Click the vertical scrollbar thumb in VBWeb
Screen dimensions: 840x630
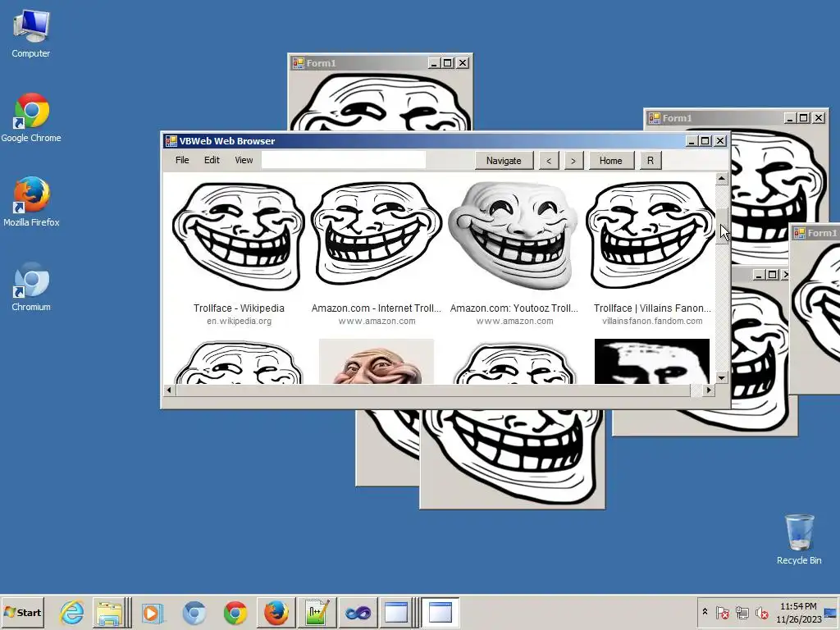coord(722,226)
